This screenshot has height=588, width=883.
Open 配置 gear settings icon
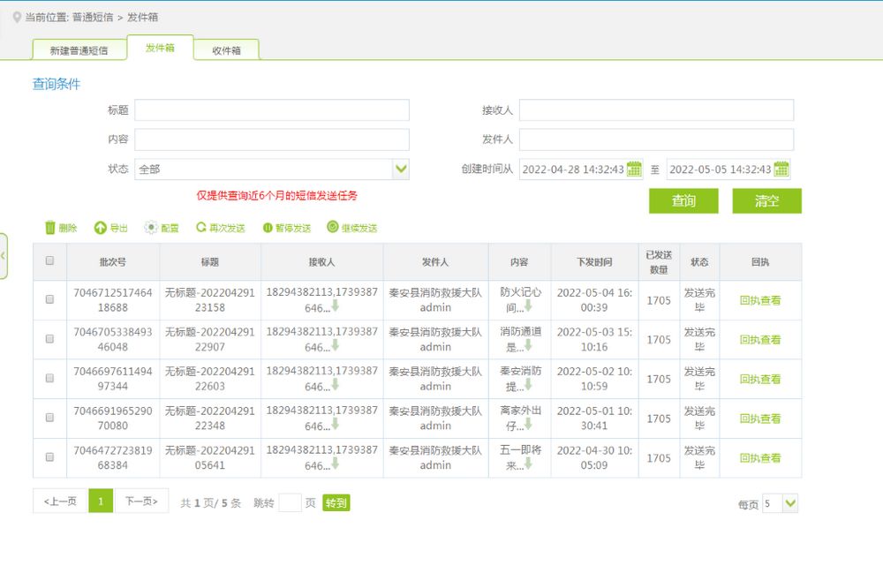151,228
